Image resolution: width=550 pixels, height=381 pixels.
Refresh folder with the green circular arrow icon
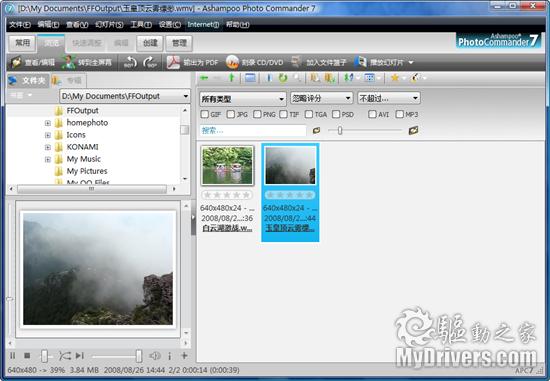tap(283, 78)
